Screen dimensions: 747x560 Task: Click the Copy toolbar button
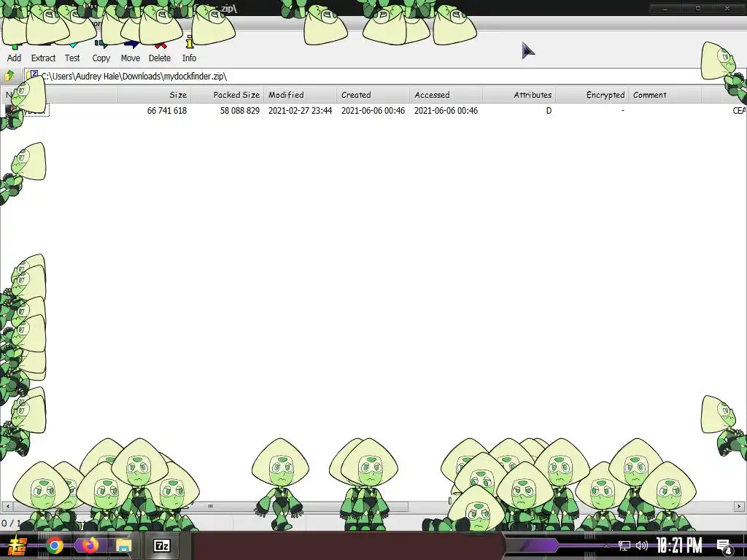coord(101,52)
